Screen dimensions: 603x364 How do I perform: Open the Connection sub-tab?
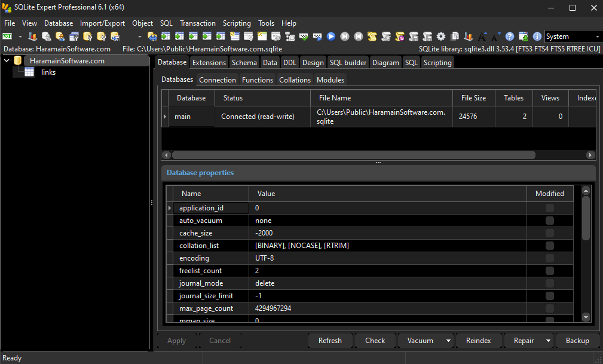coord(218,79)
